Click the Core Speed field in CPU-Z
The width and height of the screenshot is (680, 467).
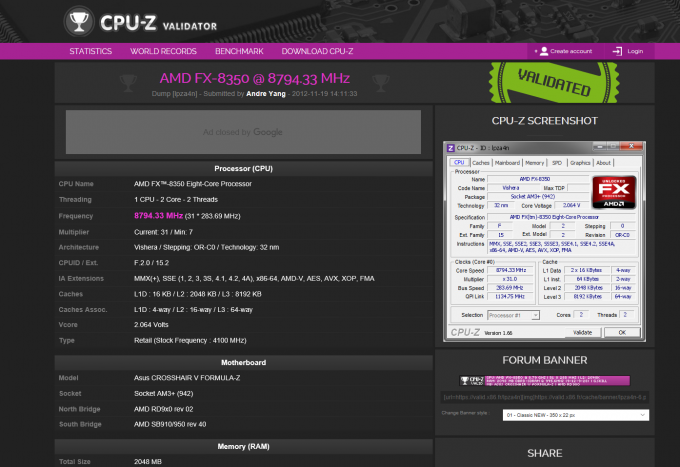(x=510, y=270)
